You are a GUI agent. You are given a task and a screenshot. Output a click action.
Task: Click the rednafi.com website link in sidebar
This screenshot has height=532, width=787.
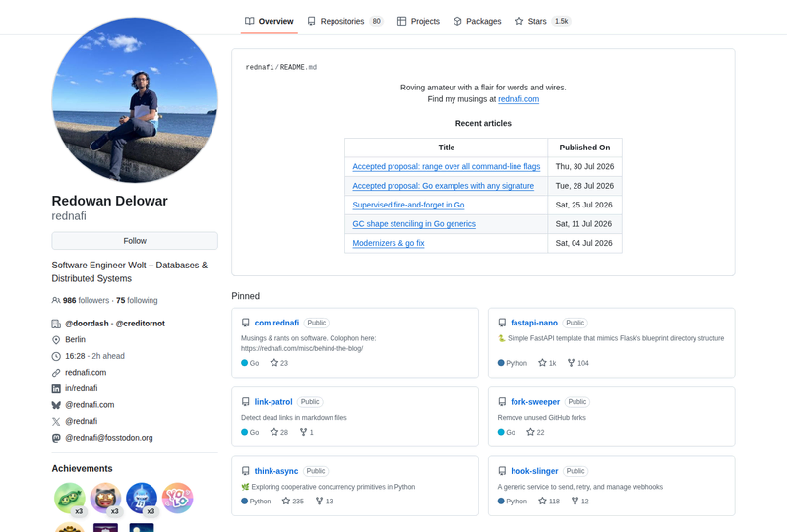(x=86, y=373)
